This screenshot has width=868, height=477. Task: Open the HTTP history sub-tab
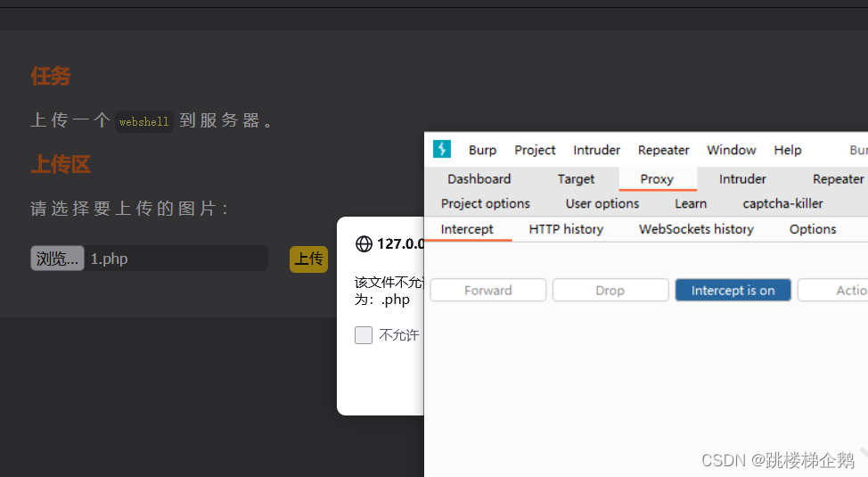click(x=566, y=229)
